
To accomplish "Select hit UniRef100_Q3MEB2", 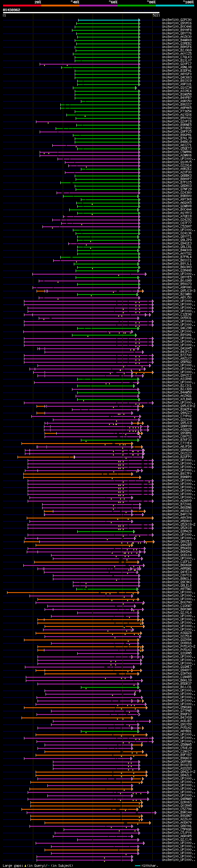I will click(x=177, y=43).
